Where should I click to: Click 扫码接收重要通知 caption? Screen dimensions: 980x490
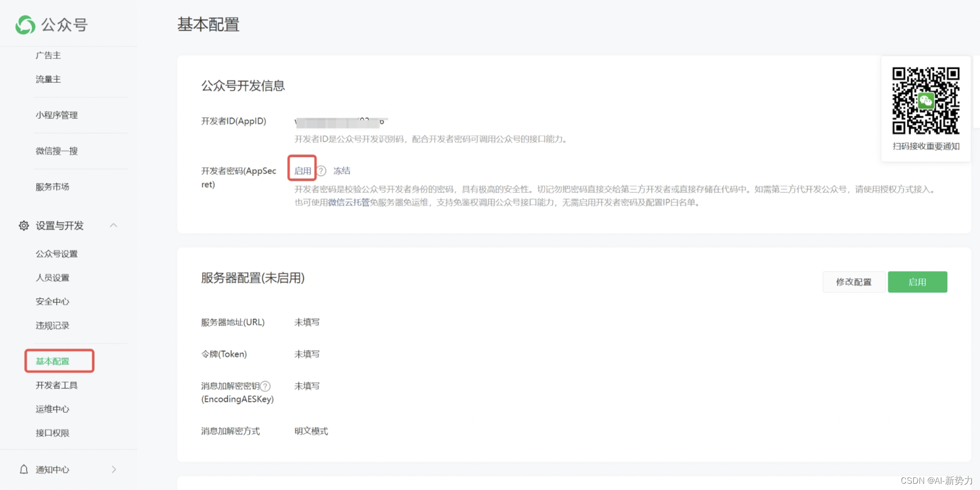(x=926, y=146)
